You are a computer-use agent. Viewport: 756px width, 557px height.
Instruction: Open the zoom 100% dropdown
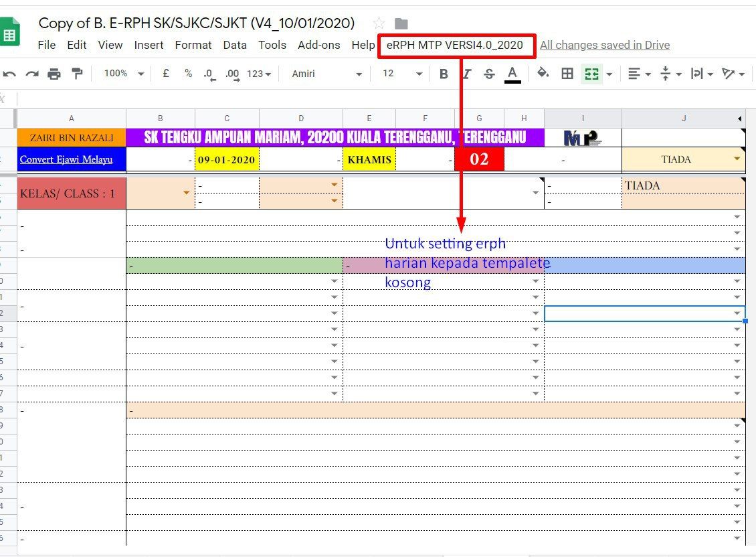point(124,74)
